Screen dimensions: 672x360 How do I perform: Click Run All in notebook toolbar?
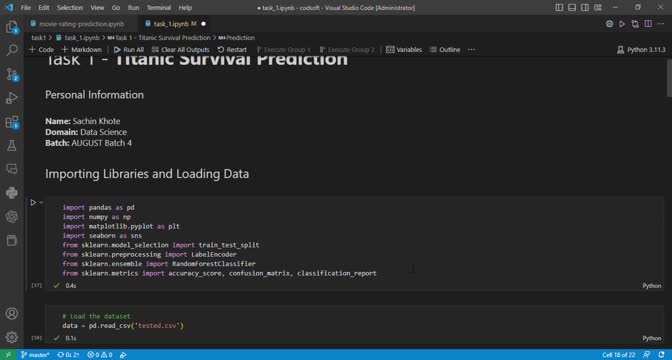[129, 50]
